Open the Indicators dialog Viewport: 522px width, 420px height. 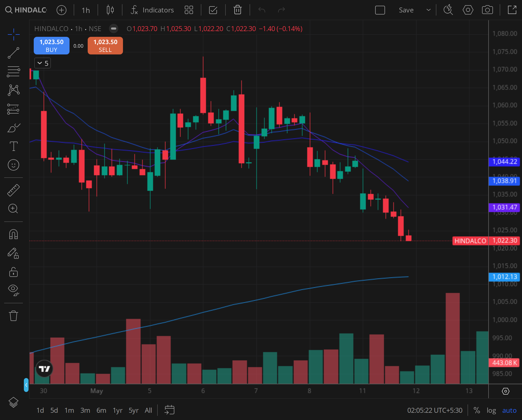click(152, 10)
